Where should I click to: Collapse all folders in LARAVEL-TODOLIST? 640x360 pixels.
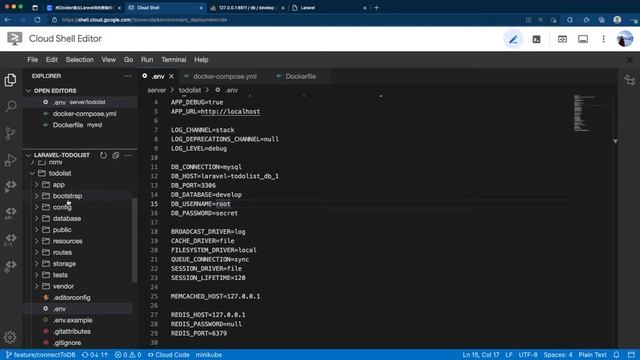pos(116,156)
